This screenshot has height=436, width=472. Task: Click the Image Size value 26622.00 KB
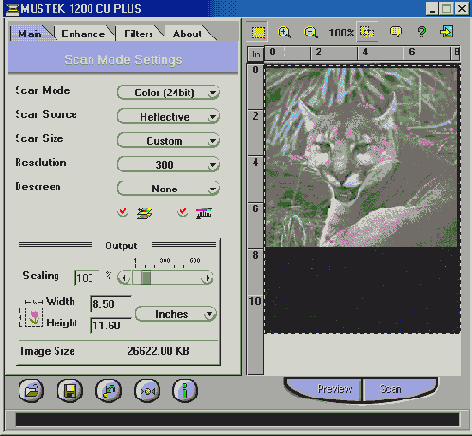158,351
